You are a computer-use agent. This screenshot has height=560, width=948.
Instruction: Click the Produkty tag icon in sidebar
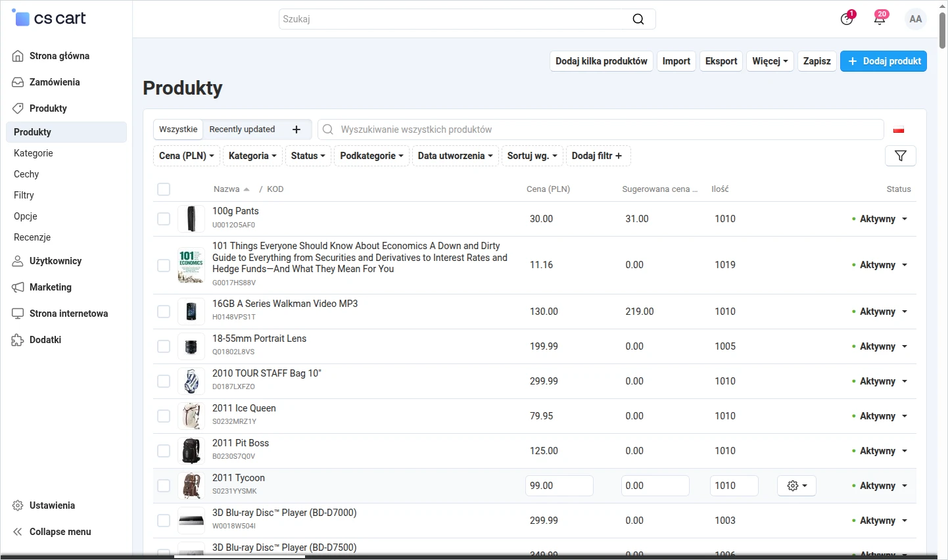coord(18,108)
